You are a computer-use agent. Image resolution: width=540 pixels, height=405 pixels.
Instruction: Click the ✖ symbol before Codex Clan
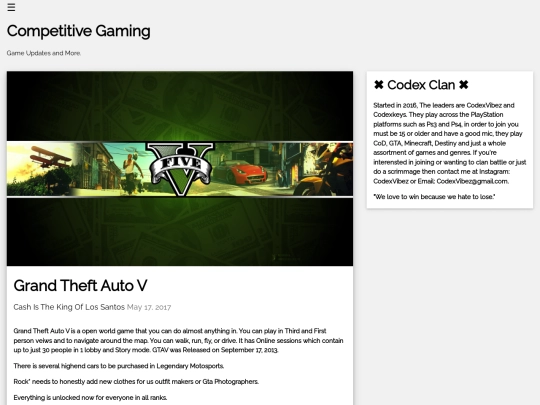(x=378, y=85)
